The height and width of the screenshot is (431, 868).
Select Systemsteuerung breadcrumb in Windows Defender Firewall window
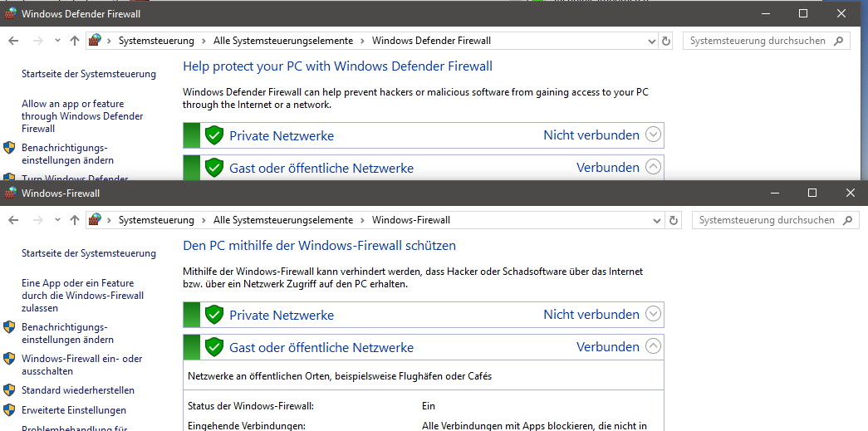pos(156,41)
